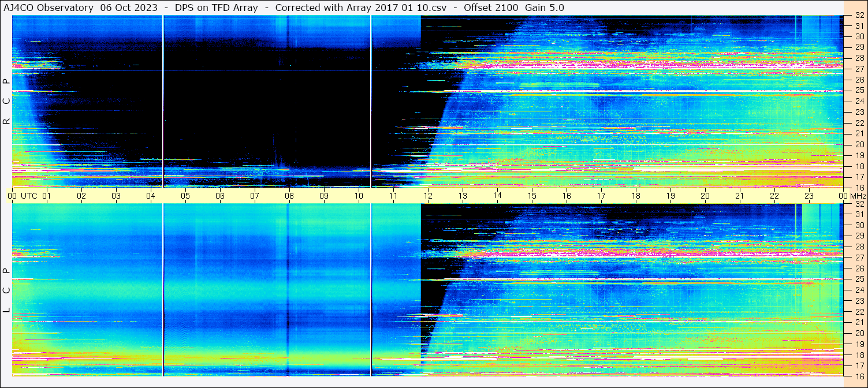Image resolution: width=868 pixels, height=388 pixels.
Task: Select the 09 hour tick on the time axis
Action: [324, 196]
